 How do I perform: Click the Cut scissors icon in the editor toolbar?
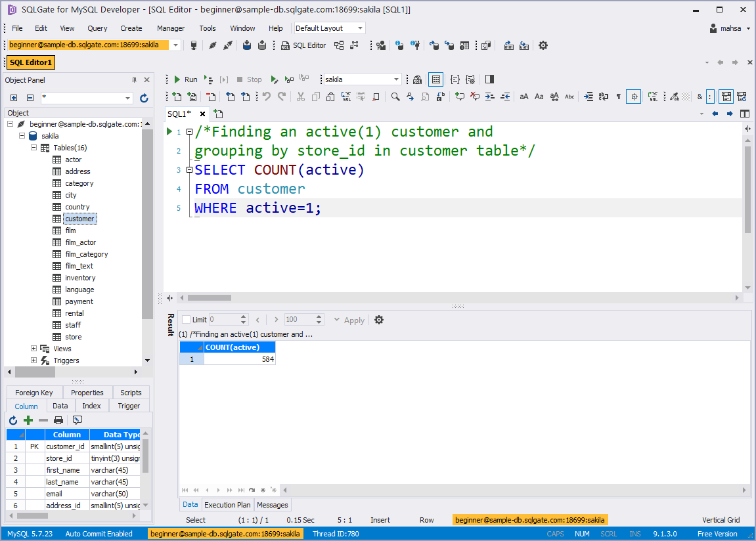pyautogui.click(x=300, y=97)
